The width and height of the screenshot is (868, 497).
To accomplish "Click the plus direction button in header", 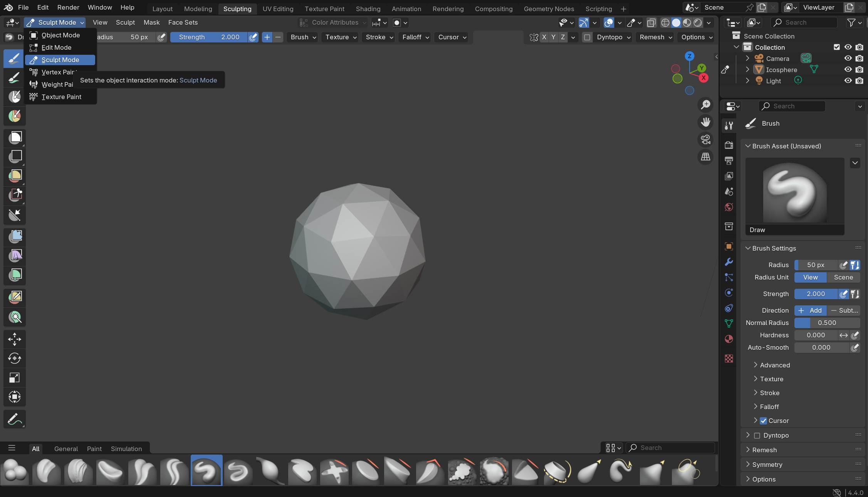I will pos(267,37).
